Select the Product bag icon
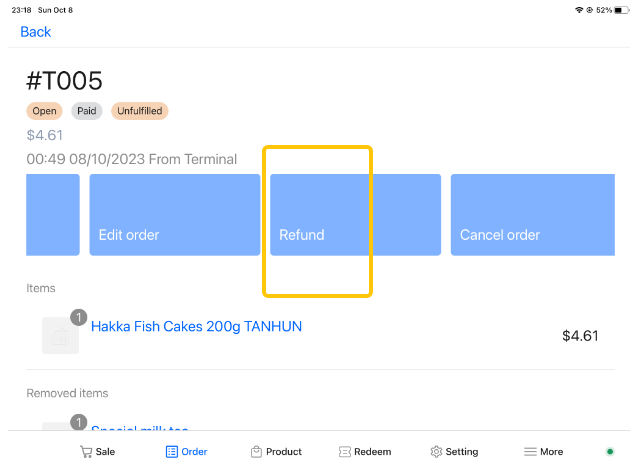 tap(256, 452)
